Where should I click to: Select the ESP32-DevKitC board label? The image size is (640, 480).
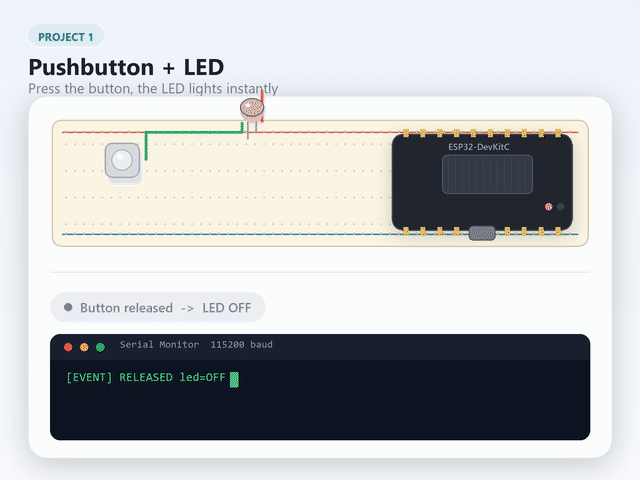point(479,147)
